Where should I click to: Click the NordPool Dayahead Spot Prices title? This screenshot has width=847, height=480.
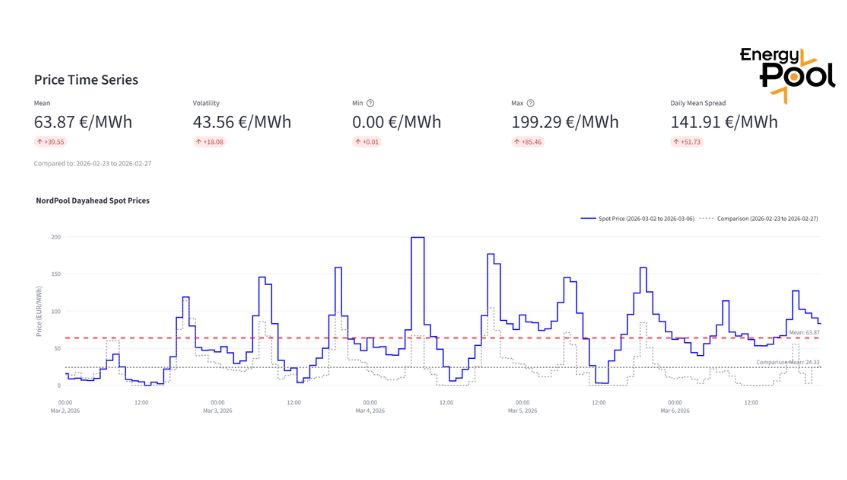(x=92, y=200)
